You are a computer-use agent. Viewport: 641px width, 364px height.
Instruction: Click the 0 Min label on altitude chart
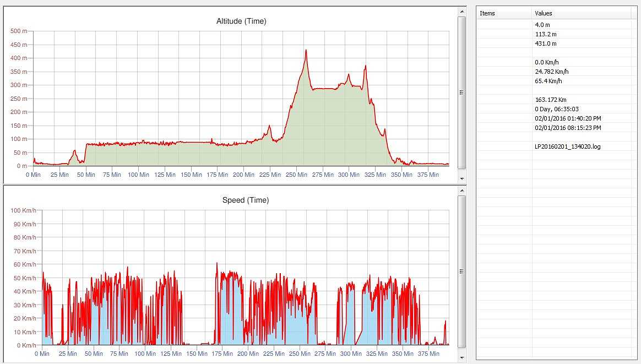point(33,175)
